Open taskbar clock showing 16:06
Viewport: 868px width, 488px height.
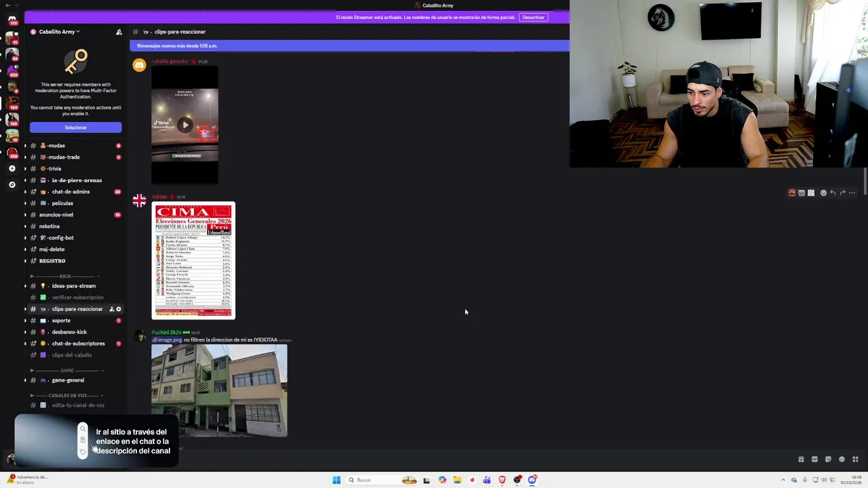(x=851, y=480)
